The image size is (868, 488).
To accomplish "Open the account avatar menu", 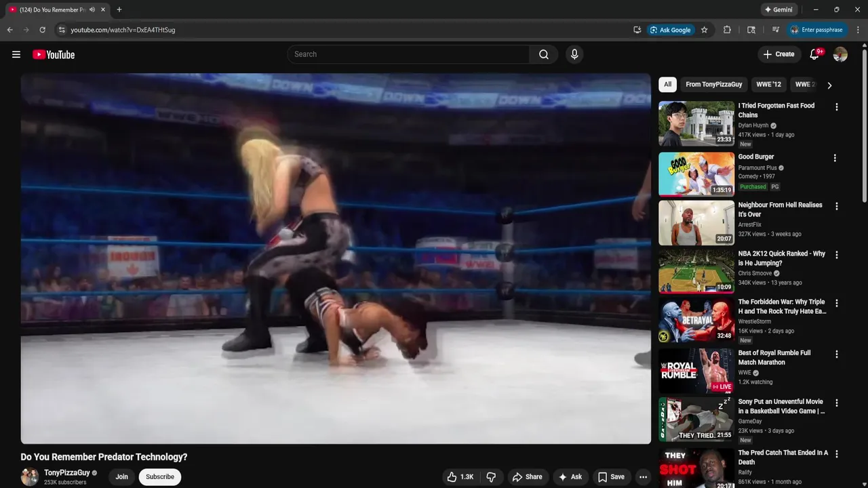I will click(840, 54).
